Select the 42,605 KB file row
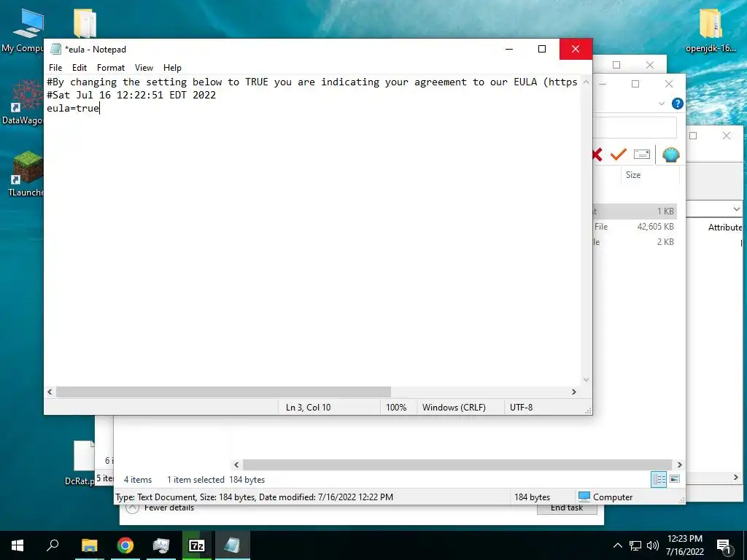The width and height of the screenshot is (747, 560). (635, 227)
